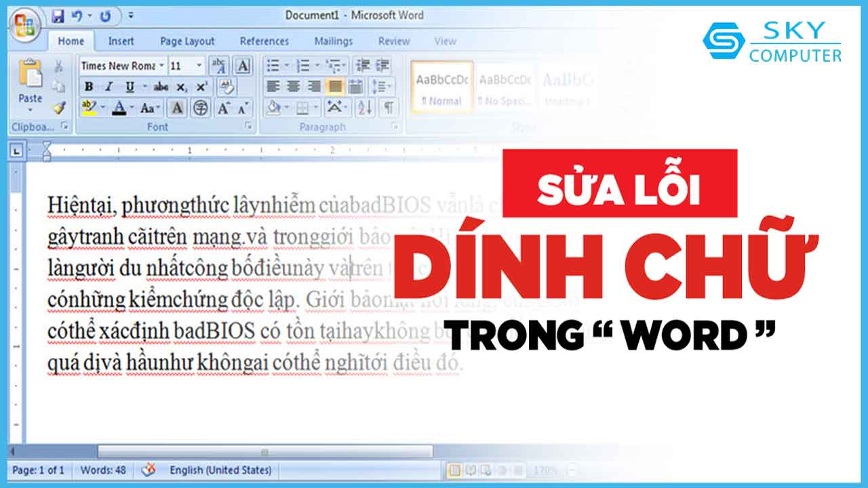Screen dimensions: 868x488
Task: Align text right
Action: click(x=313, y=87)
